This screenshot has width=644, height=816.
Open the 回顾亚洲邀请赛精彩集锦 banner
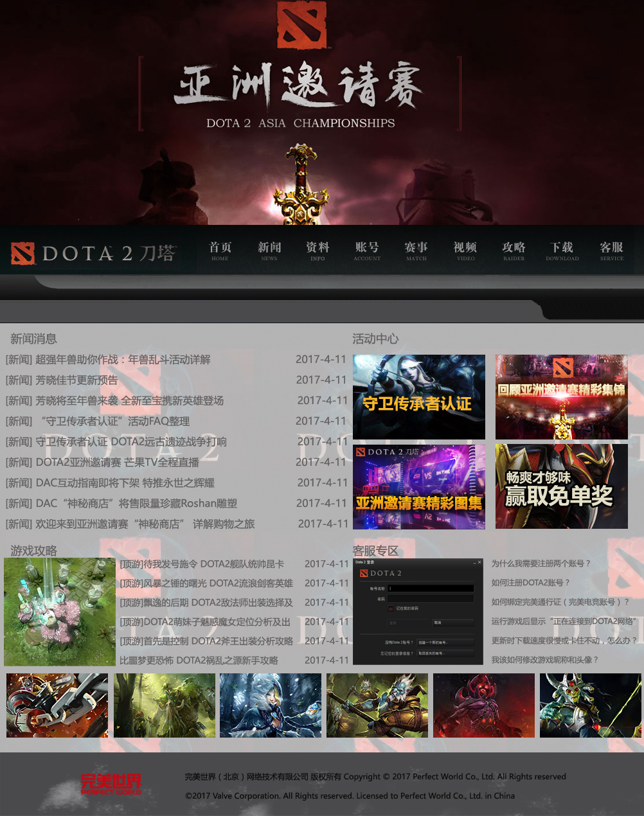coord(561,397)
